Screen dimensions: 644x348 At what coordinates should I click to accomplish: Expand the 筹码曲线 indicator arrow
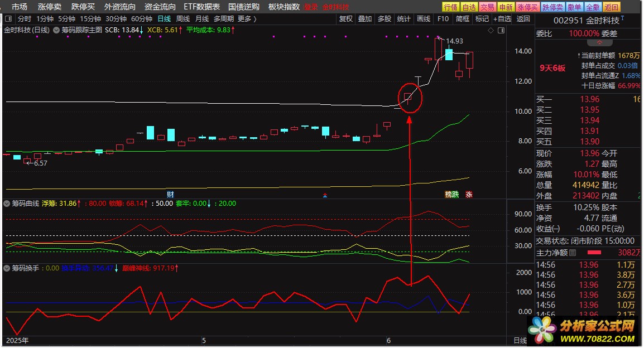[x=7, y=204]
